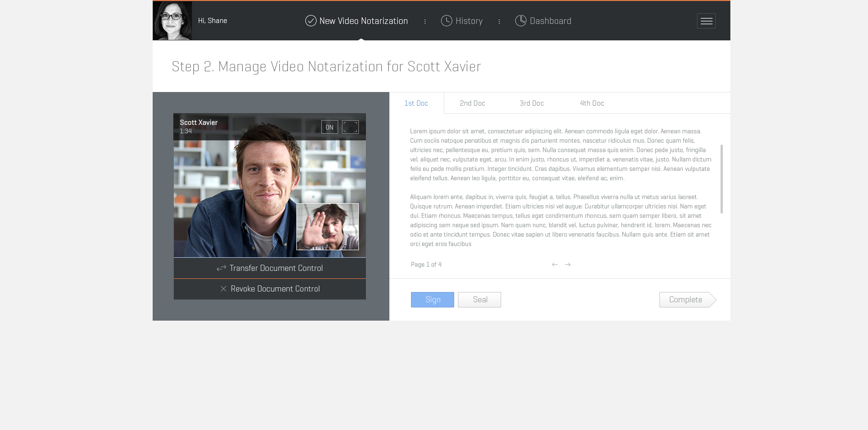Screen dimensions: 868x430
Task: Click Revoke Document Control
Action: (270, 289)
